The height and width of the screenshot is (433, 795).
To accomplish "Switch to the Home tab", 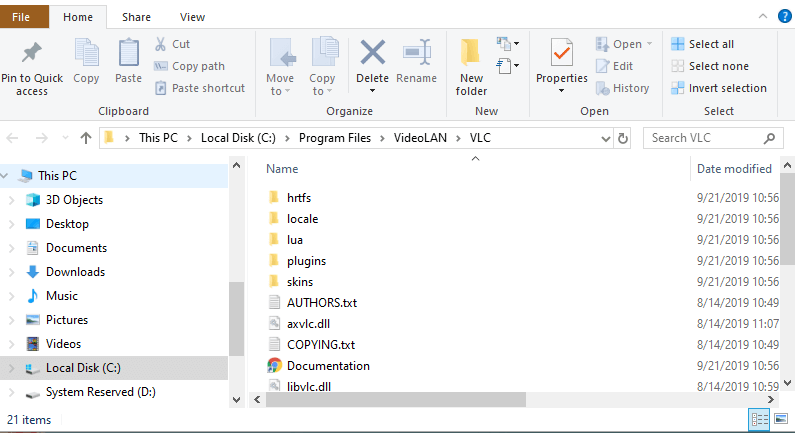I will point(78,17).
